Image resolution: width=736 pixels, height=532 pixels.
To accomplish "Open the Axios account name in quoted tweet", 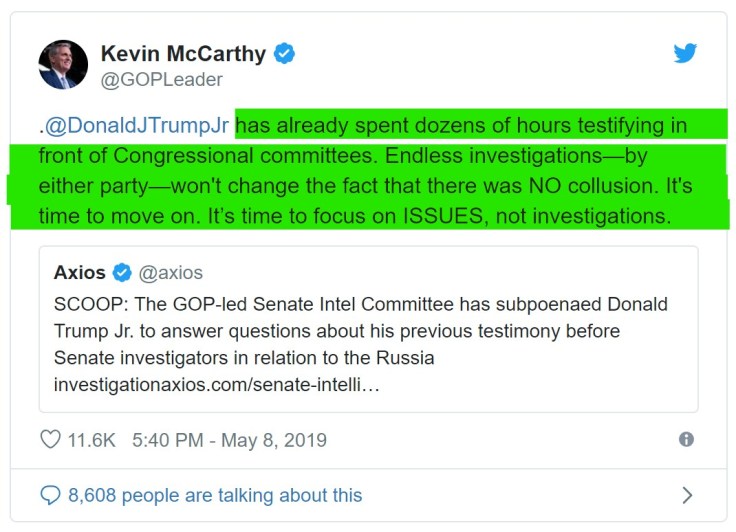I will point(80,272).
